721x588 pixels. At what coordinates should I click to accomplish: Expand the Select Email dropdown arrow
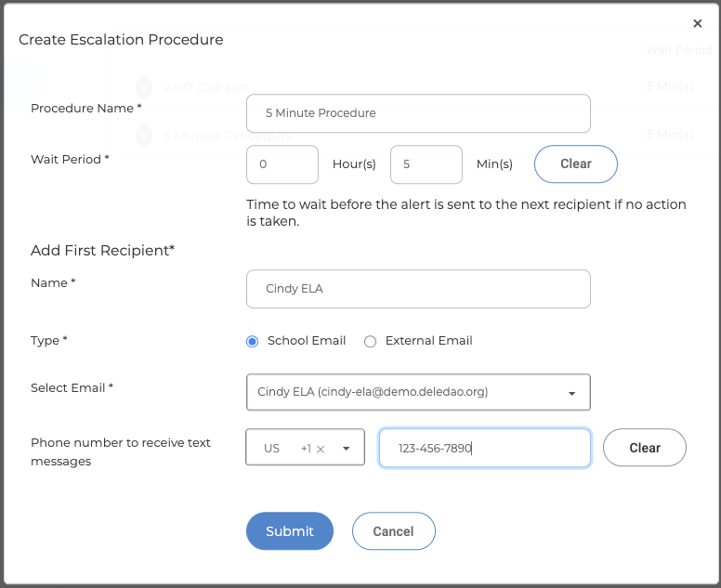point(571,394)
